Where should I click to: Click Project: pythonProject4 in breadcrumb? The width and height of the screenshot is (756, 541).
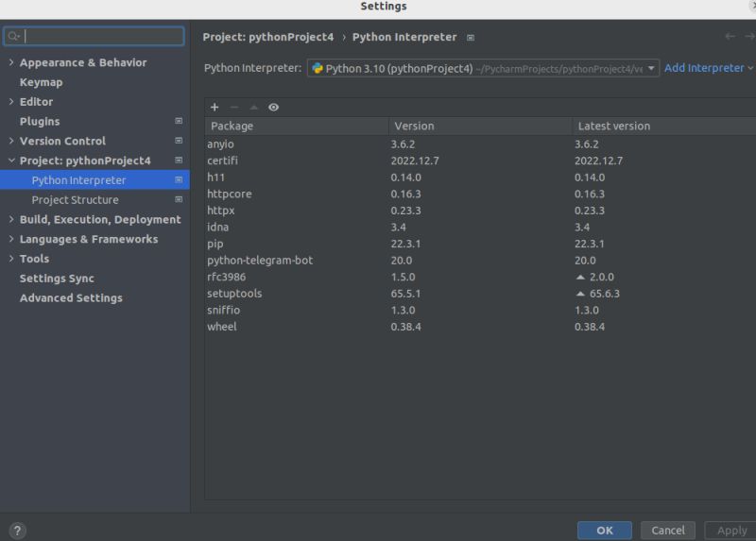[268, 37]
